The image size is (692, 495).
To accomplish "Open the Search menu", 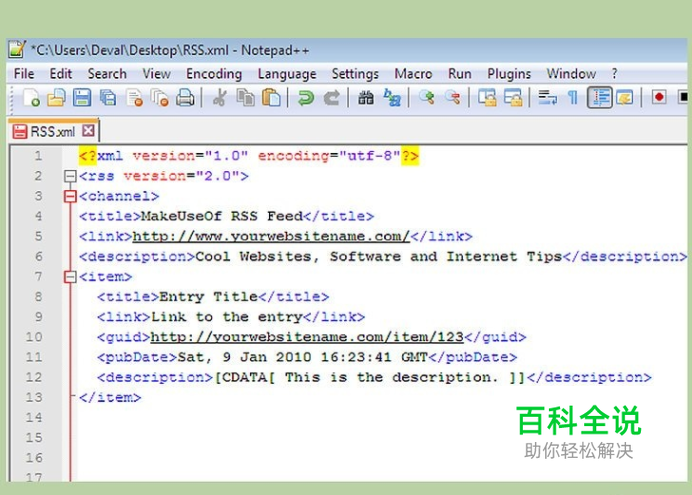I will (x=107, y=74).
